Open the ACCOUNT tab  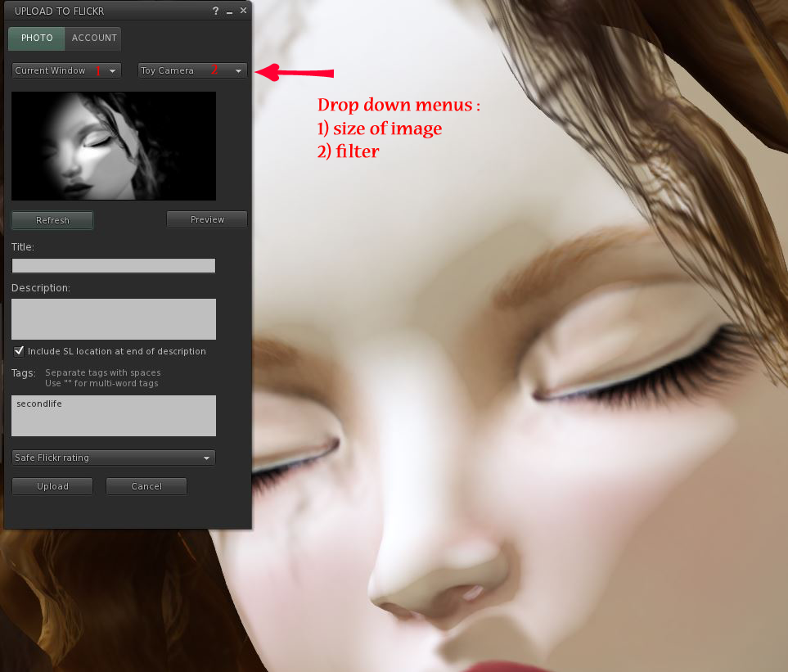[x=94, y=38]
